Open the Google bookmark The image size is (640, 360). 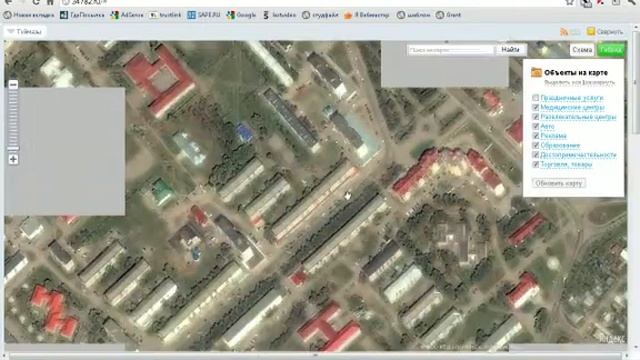coord(241,15)
